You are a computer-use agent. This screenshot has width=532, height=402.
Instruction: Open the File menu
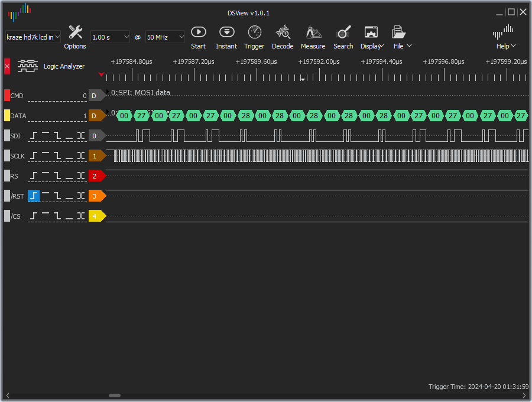(402, 37)
